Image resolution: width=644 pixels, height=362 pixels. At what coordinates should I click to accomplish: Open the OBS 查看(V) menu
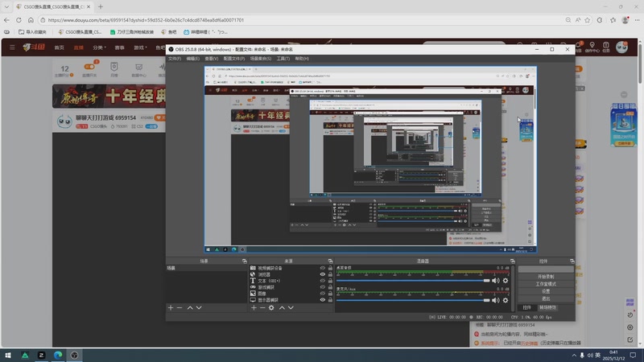tap(212, 59)
